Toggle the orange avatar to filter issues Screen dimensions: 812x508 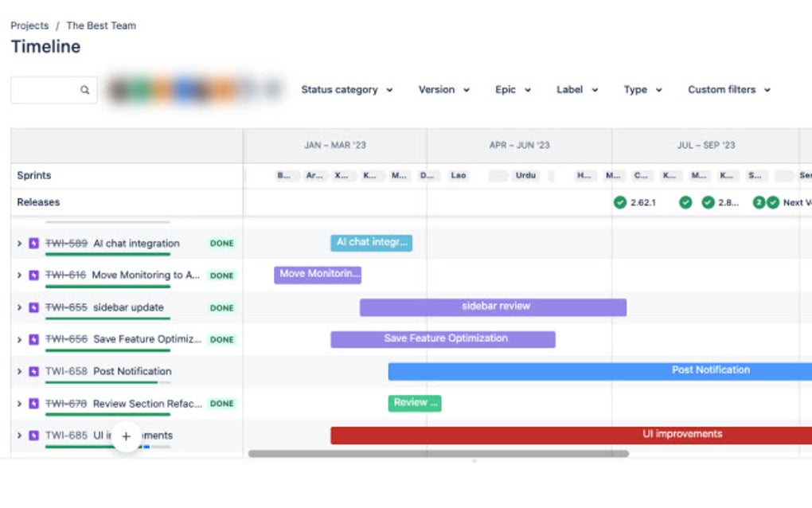[x=162, y=90]
